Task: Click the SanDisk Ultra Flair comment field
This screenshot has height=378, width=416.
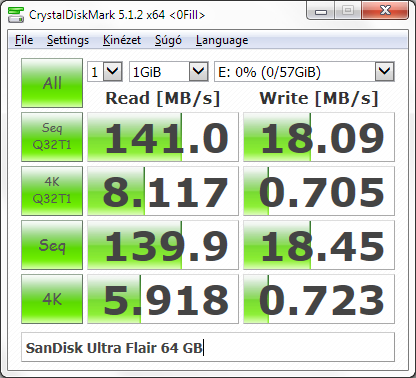Action: point(208,347)
